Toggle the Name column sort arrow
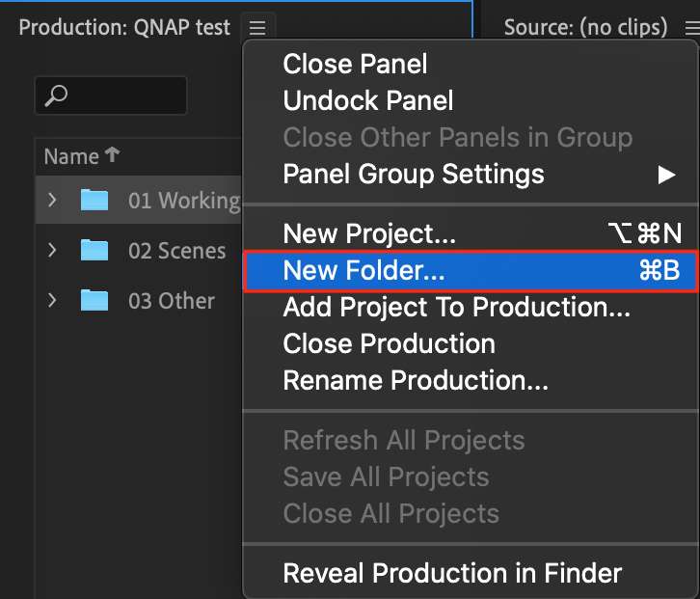The image size is (700, 599). pos(113,155)
